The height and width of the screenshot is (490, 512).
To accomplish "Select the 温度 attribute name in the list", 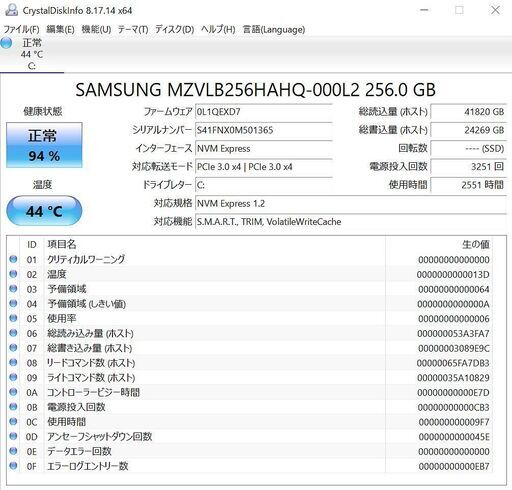I will (57, 274).
